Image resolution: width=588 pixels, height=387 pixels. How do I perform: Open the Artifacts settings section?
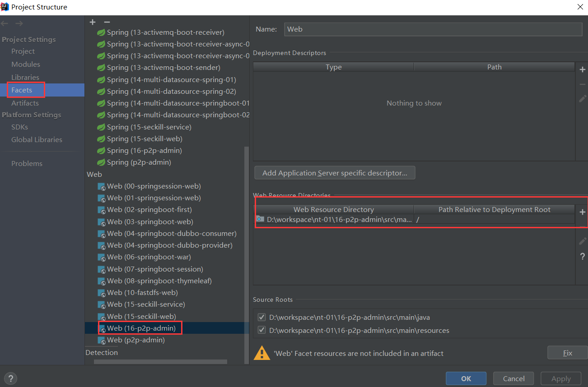pos(25,103)
